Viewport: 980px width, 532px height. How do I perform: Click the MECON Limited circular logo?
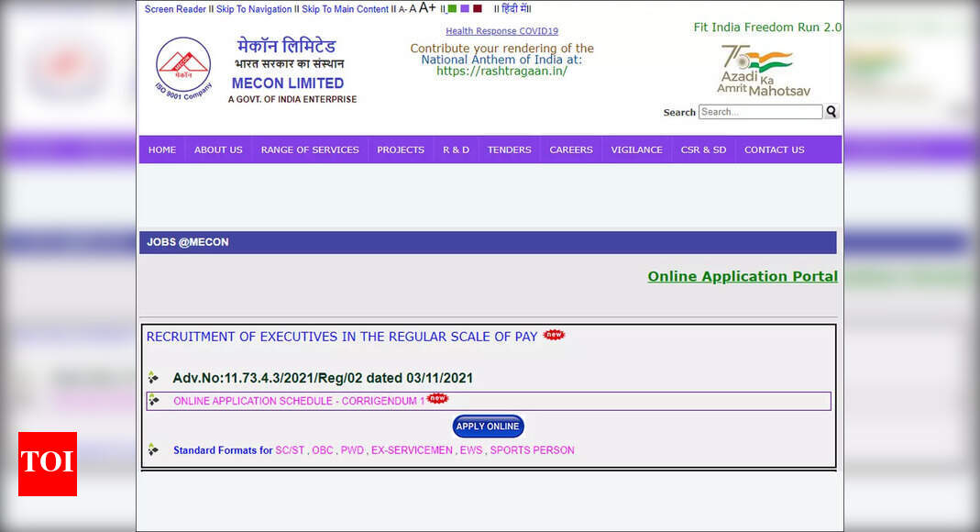coord(182,67)
